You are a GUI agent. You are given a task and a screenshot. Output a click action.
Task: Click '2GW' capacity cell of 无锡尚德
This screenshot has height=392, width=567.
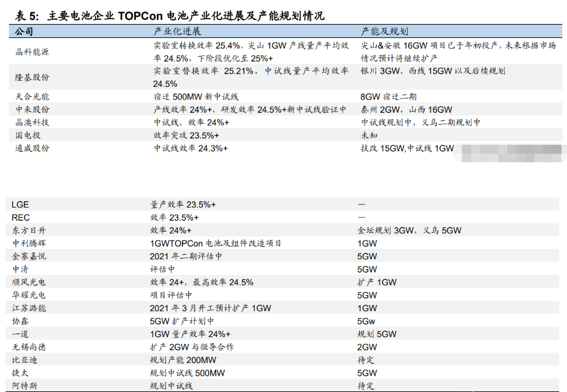(x=367, y=347)
